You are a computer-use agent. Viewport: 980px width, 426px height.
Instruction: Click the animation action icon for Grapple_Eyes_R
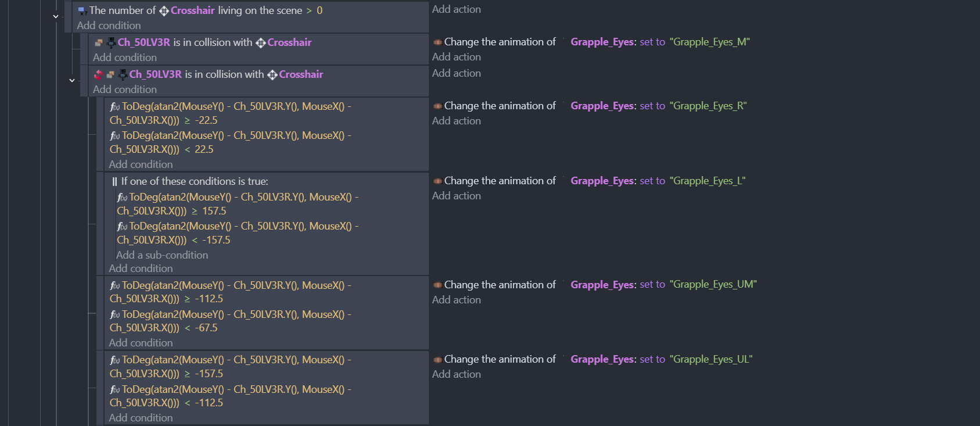point(437,106)
